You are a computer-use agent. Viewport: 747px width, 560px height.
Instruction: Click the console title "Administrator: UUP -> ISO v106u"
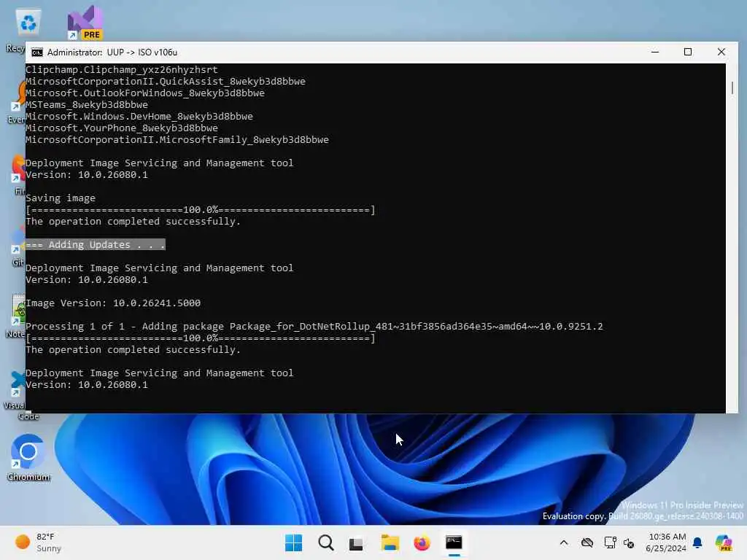[112, 52]
